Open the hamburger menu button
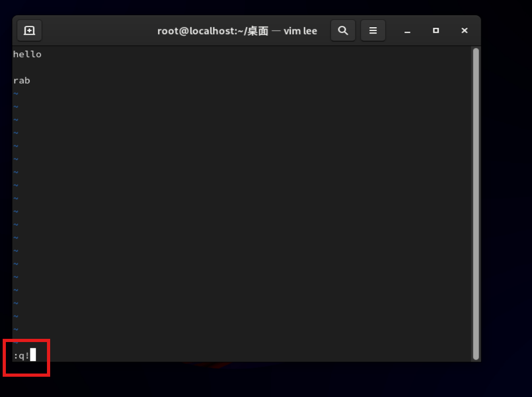 (373, 30)
